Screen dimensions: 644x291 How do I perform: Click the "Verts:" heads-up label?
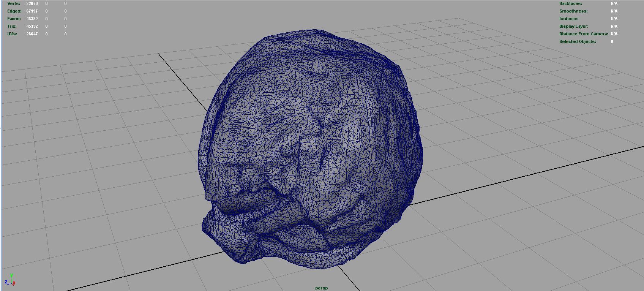point(14,3)
